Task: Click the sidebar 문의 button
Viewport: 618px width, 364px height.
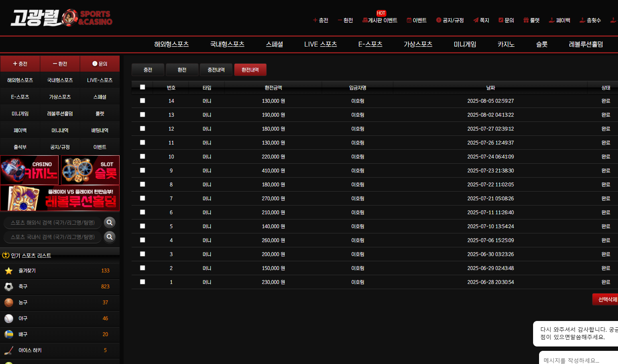Action: (x=100, y=64)
